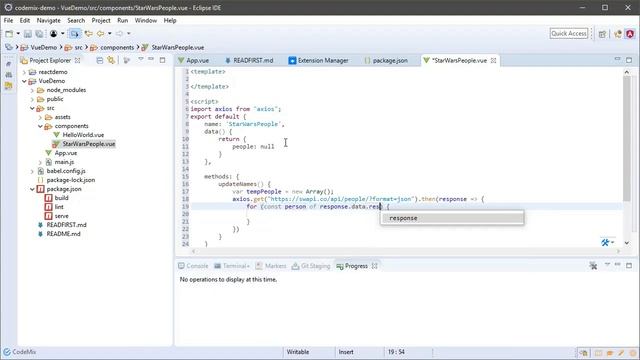Click components in the breadcrumb
The image size is (640, 360).
click(117, 47)
